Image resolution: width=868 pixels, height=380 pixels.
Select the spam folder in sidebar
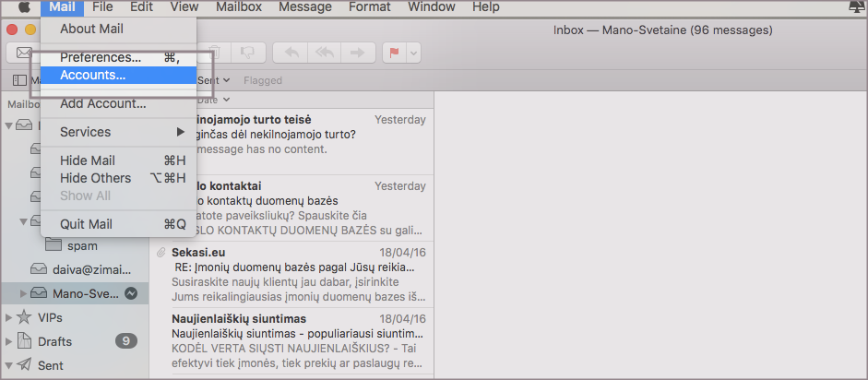pyautogui.click(x=81, y=245)
